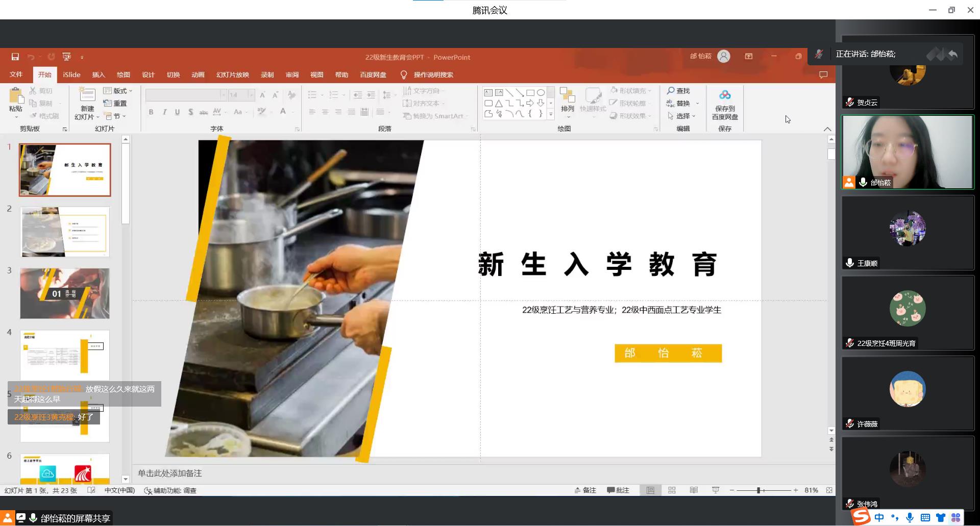Open the Select (选择) dropdown
This screenshot has width=980, height=526.
coord(682,116)
